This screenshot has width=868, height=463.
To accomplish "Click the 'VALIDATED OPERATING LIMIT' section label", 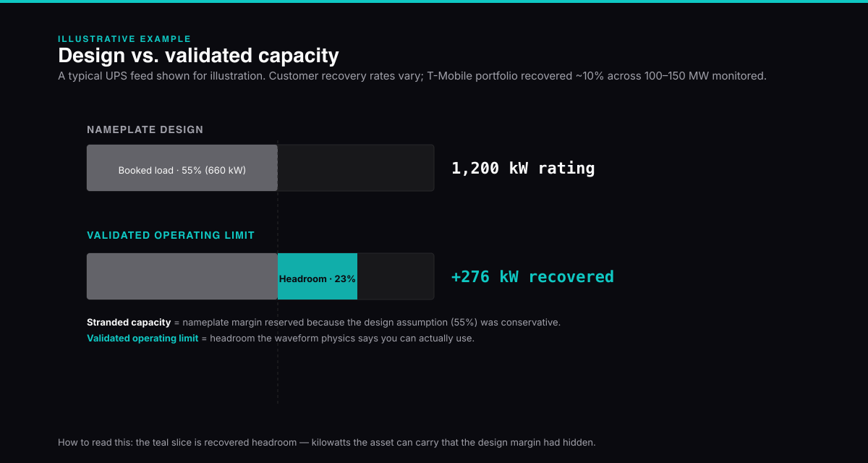I will pos(171,236).
